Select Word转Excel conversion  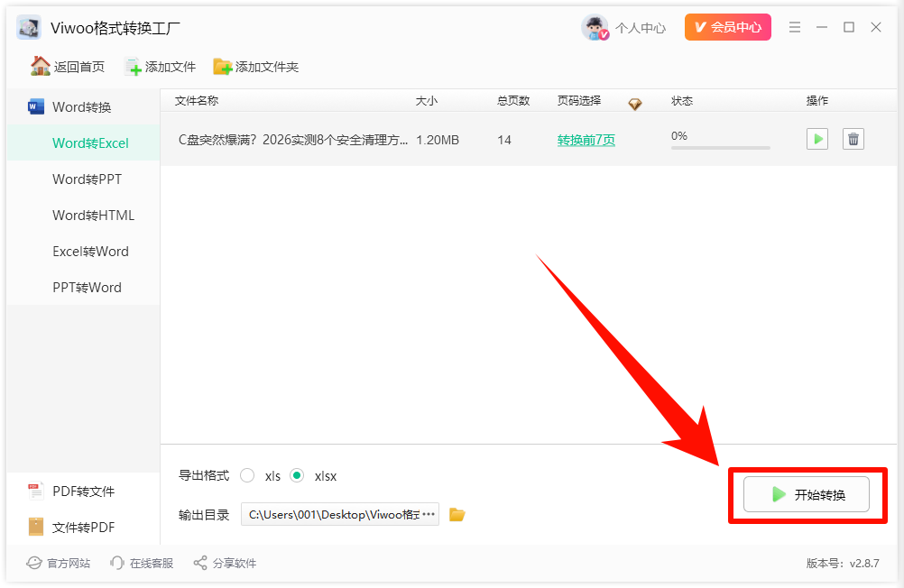click(83, 143)
